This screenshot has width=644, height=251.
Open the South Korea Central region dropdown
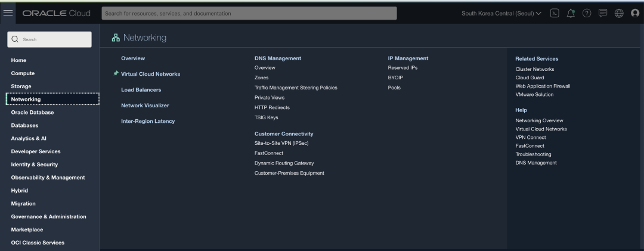[501, 13]
